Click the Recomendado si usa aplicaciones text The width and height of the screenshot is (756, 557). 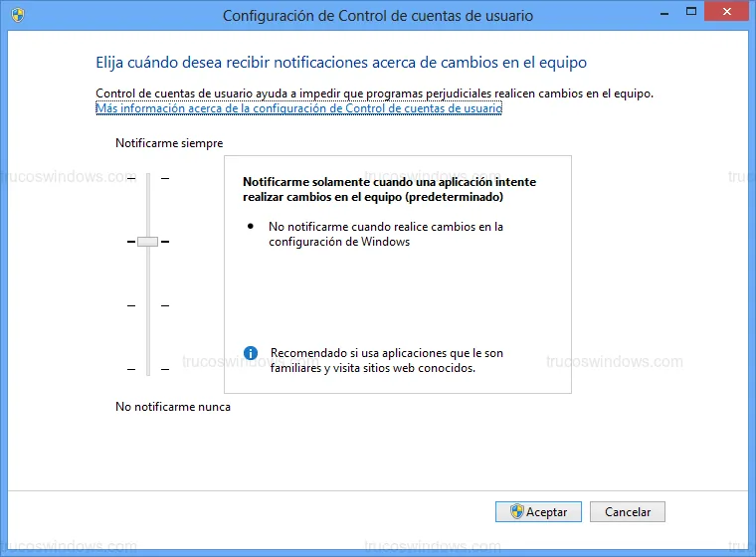point(385,360)
